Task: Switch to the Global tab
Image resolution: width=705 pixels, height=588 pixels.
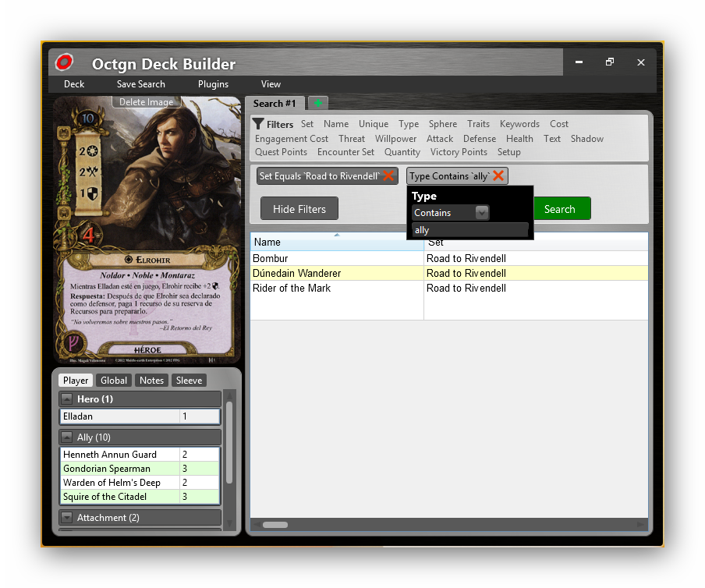Action: pos(114,381)
